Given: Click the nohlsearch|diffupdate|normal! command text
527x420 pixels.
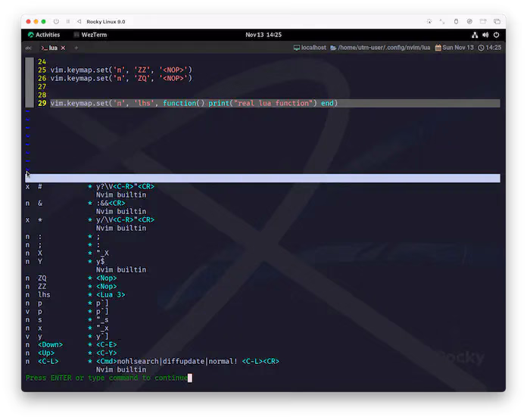Looking at the screenshot, I should [x=177, y=361].
